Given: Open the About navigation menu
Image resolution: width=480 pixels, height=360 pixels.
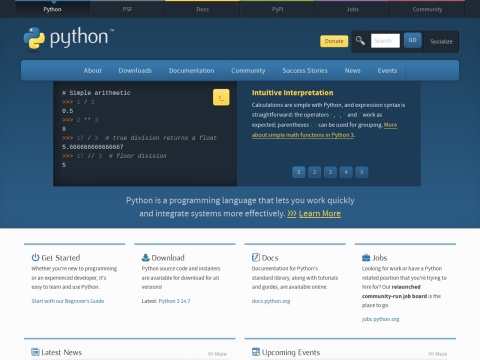Looking at the screenshot, I should click(92, 70).
